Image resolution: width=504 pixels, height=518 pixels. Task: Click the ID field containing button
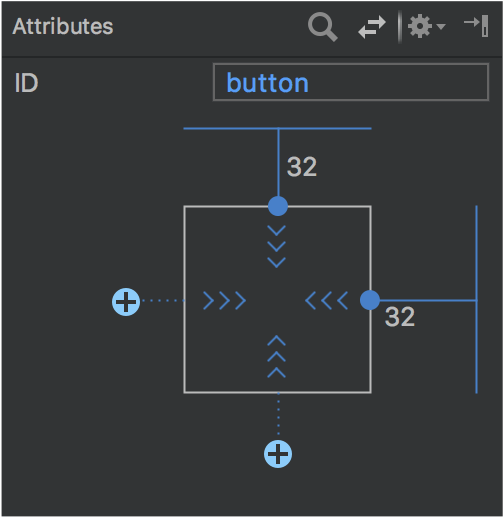[x=351, y=82]
